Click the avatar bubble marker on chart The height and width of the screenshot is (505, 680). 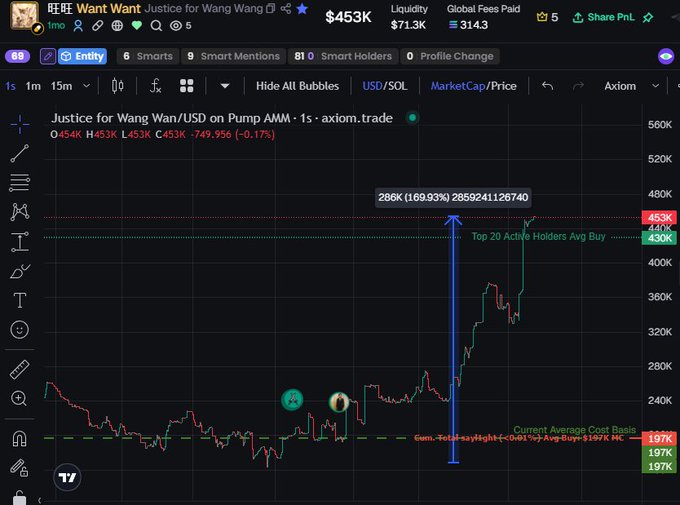point(339,402)
